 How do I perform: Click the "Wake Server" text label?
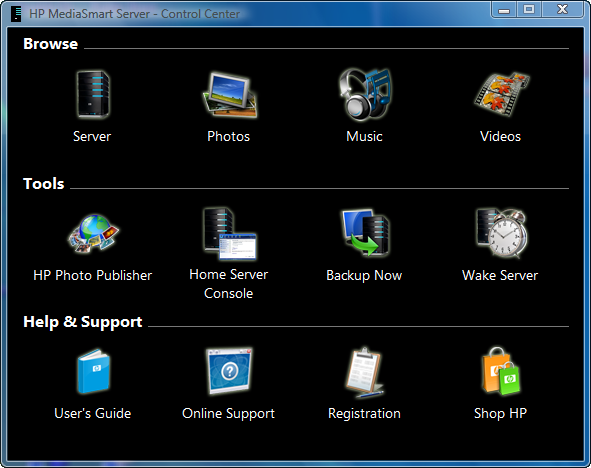(x=500, y=275)
